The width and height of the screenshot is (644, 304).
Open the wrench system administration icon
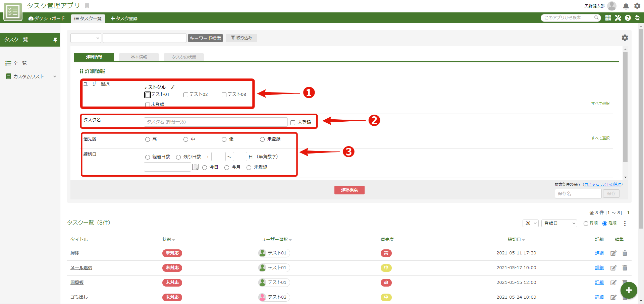click(618, 18)
